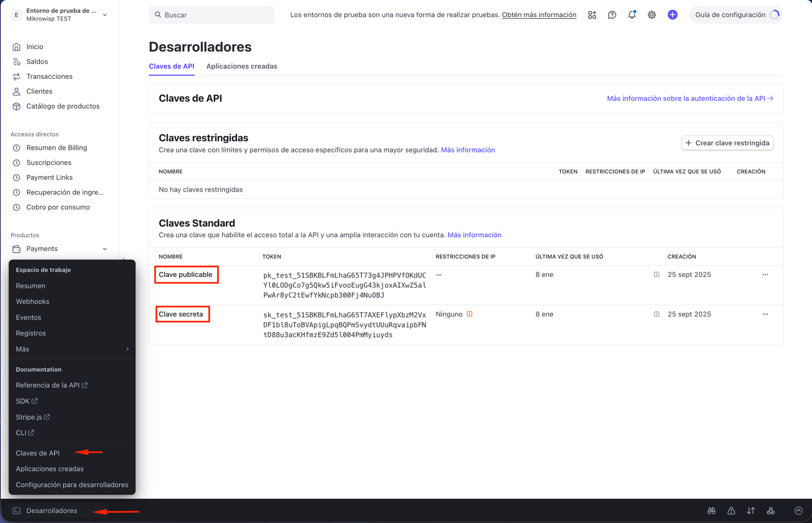Click info icon in Clave publicable row
812x523 pixels.
tap(657, 275)
